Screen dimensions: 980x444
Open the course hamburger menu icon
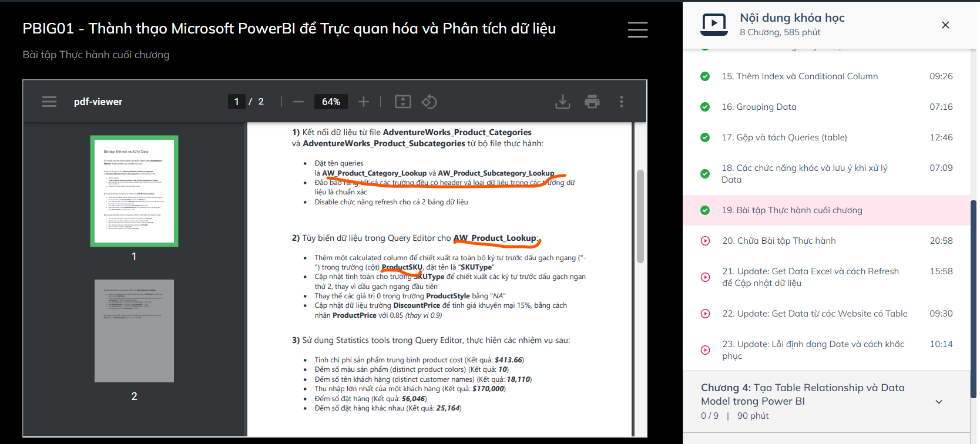click(x=637, y=29)
